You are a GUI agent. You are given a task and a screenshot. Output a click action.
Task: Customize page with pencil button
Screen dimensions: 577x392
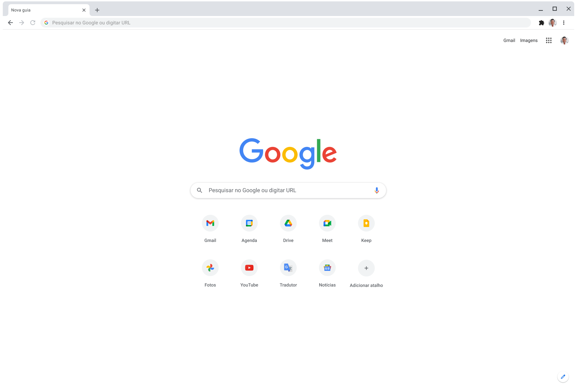[563, 377]
